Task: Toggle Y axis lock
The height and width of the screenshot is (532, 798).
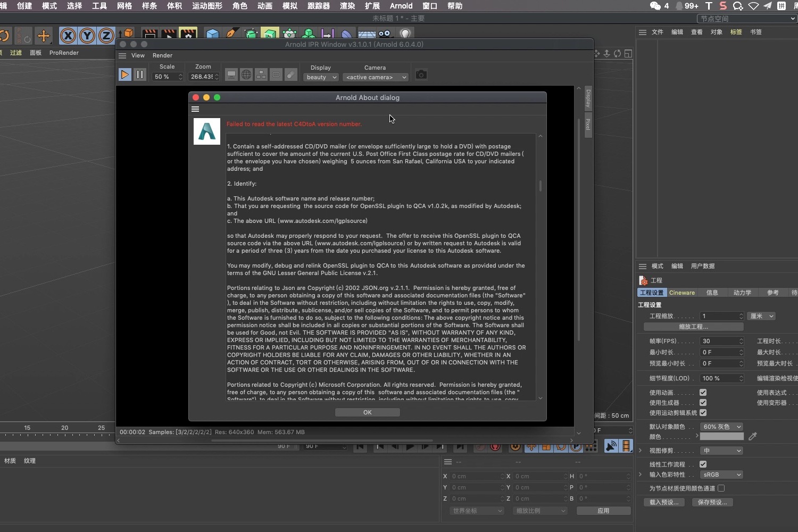Action: click(x=87, y=36)
